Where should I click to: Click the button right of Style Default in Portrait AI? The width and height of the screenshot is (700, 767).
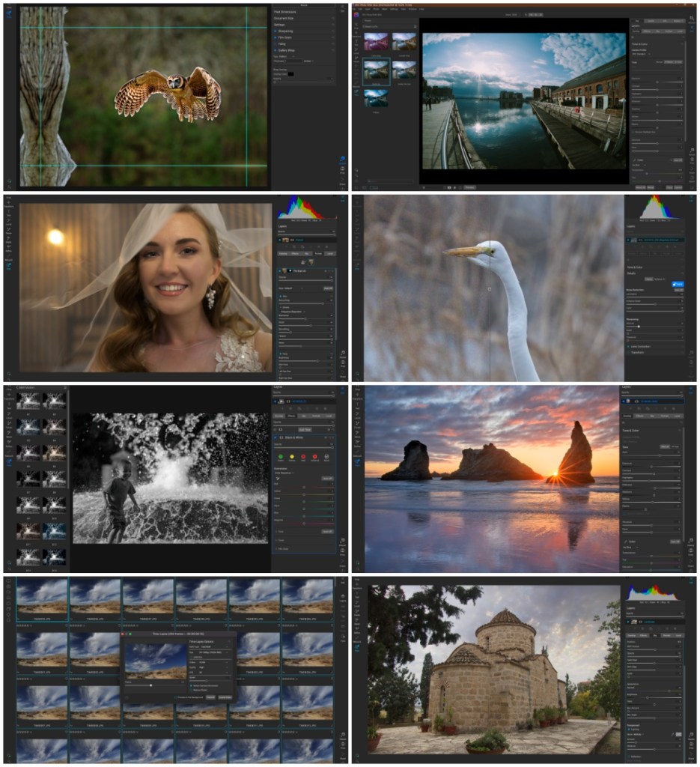click(x=328, y=288)
